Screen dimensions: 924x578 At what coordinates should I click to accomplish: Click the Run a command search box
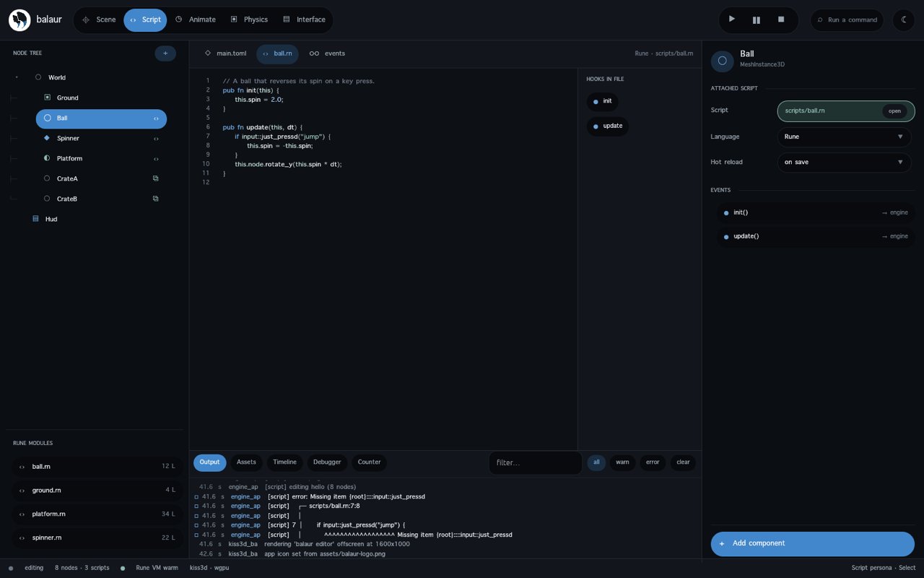point(847,20)
